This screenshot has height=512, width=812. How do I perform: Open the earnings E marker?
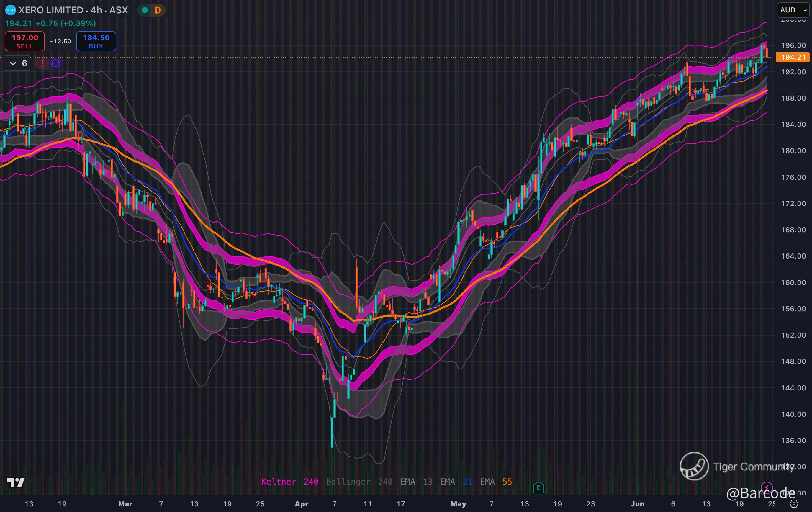[538, 488]
